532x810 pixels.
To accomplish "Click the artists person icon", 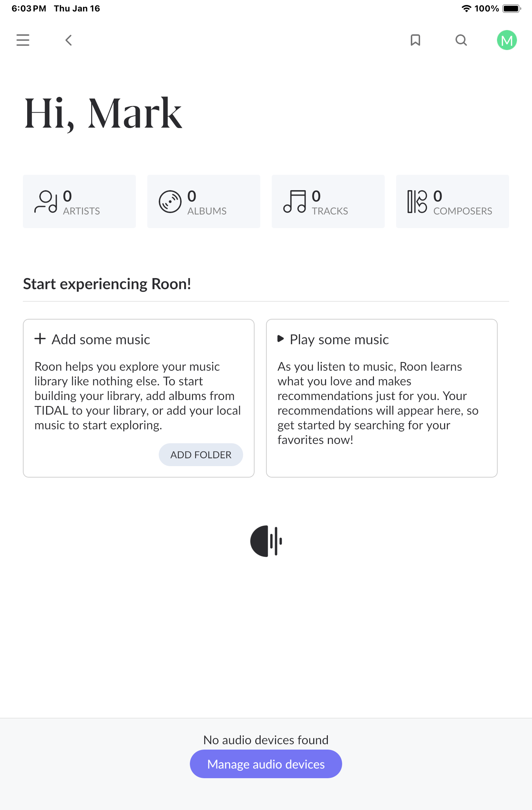I will (x=46, y=202).
